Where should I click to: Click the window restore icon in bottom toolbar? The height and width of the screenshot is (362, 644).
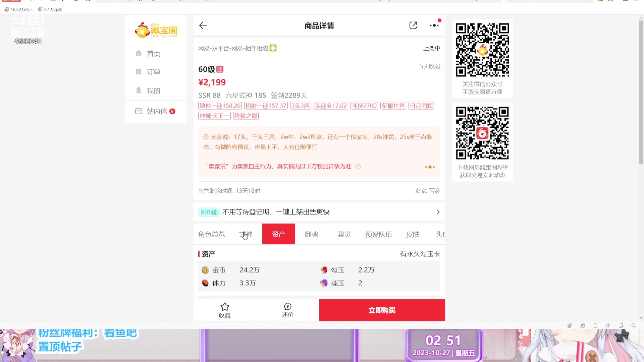click(621, 325)
